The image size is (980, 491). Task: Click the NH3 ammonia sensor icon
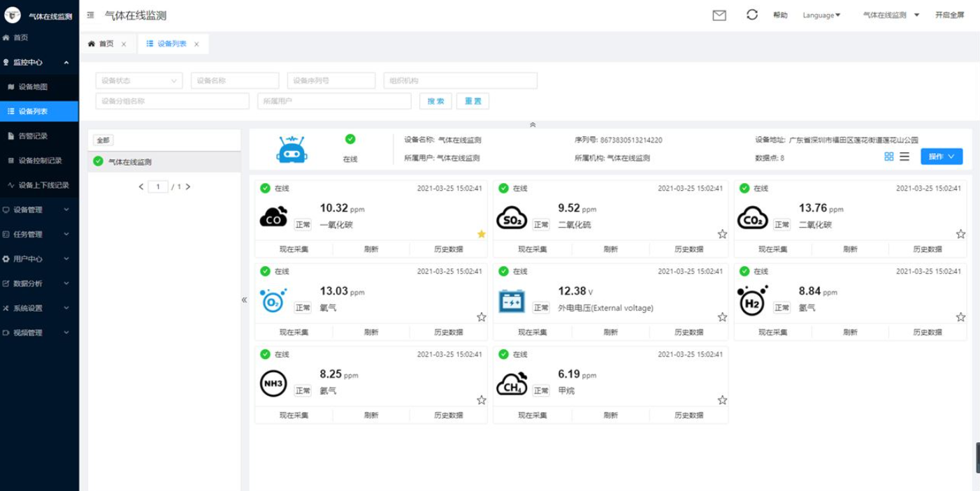(x=273, y=383)
